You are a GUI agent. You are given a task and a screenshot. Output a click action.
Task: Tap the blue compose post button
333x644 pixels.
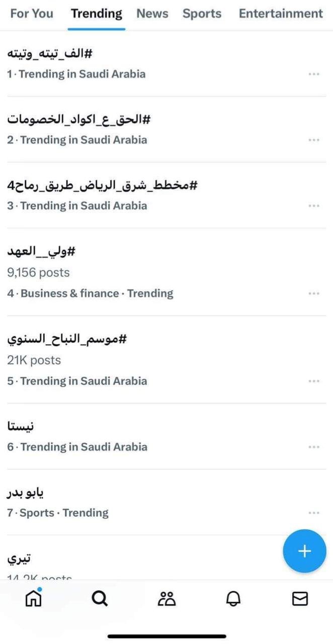304,551
